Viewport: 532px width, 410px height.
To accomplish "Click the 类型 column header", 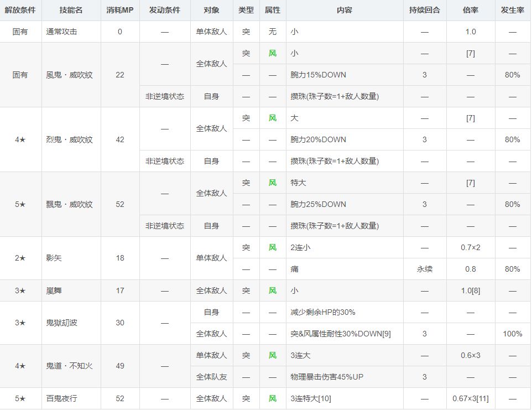I will point(246,10).
